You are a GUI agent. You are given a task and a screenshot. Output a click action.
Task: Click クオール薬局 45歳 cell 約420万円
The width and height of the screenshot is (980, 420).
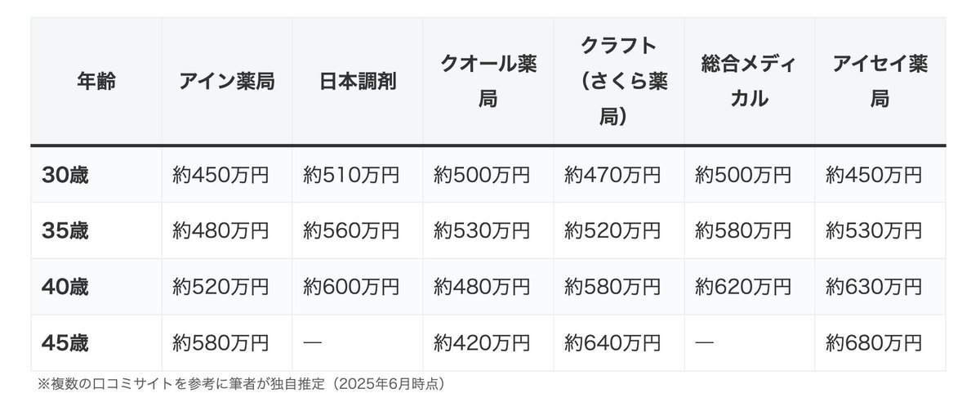(x=482, y=342)
